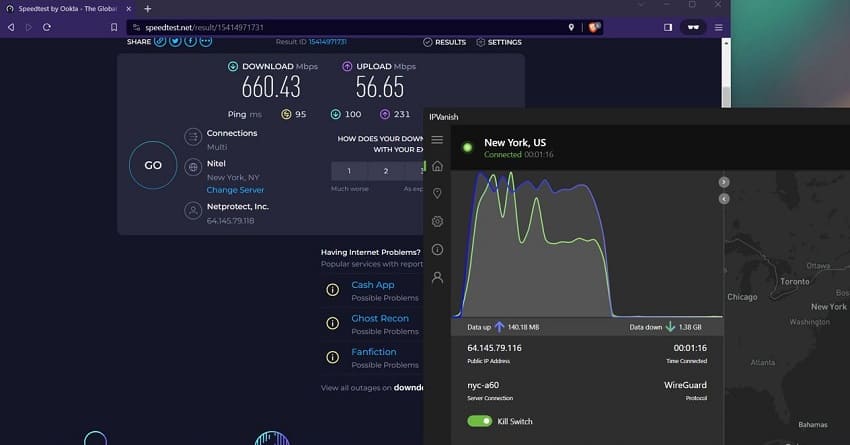Viewport: 850px width, 445px height.
Task: Click the Data up 140.18 MB stat
Action: [503, 327]
